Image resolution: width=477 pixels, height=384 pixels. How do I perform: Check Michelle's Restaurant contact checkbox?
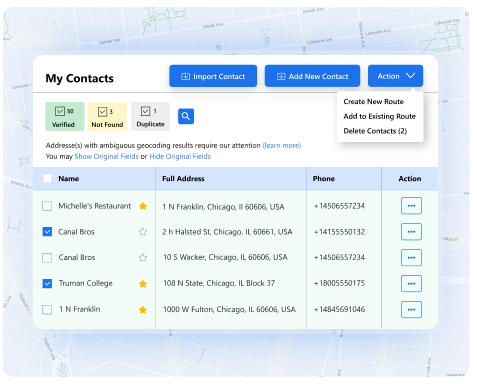coord(47,206)
